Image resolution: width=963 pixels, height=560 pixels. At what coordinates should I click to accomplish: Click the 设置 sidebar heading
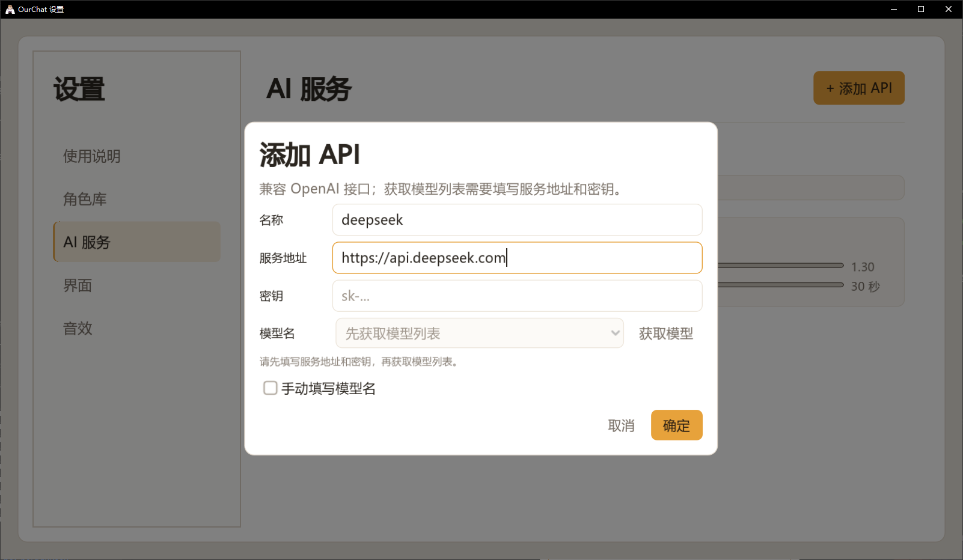click(79, 90)
